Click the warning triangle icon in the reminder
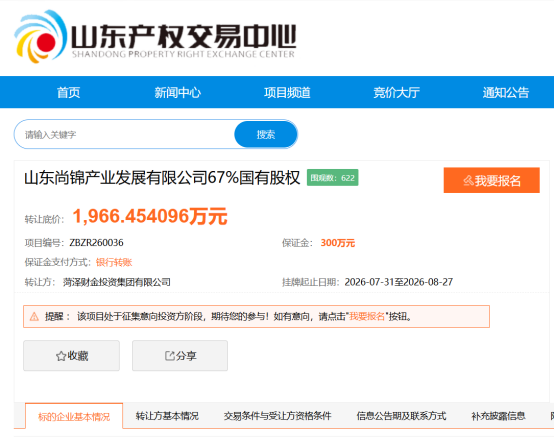 coord(34,316)
